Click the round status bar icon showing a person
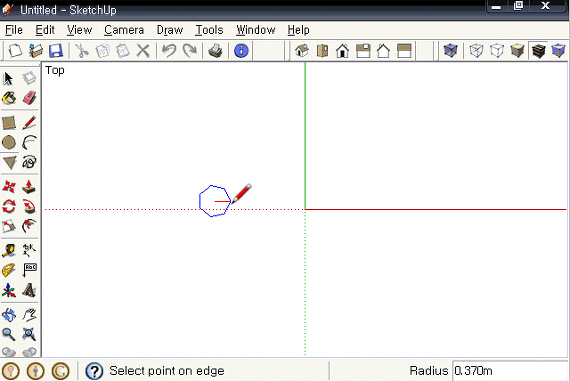 [x=35, y=371]
